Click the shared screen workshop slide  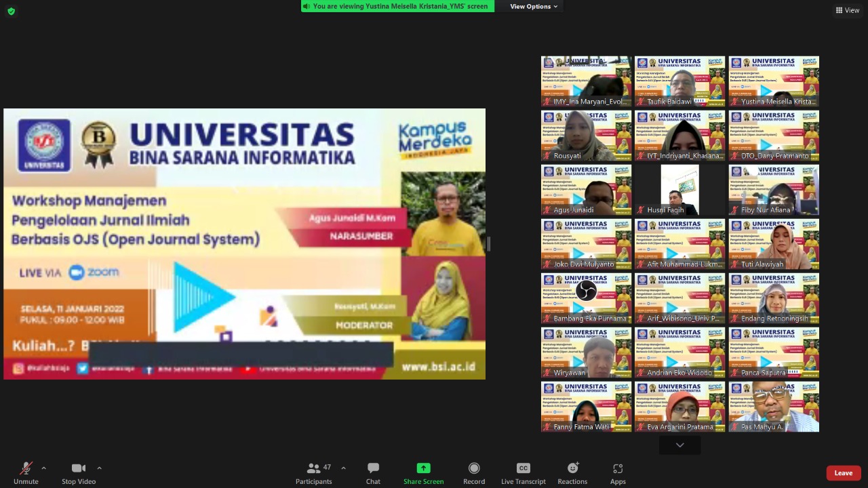click(x=244, y=244)
